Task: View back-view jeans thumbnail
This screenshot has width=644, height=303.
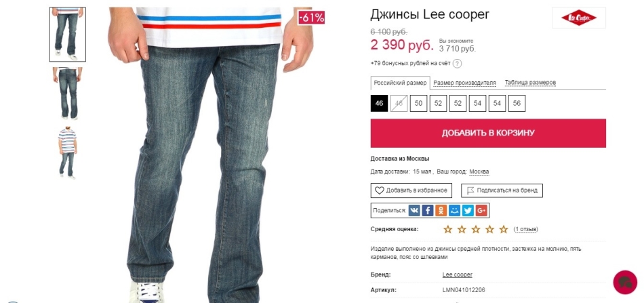Action: tap(68, 94)
